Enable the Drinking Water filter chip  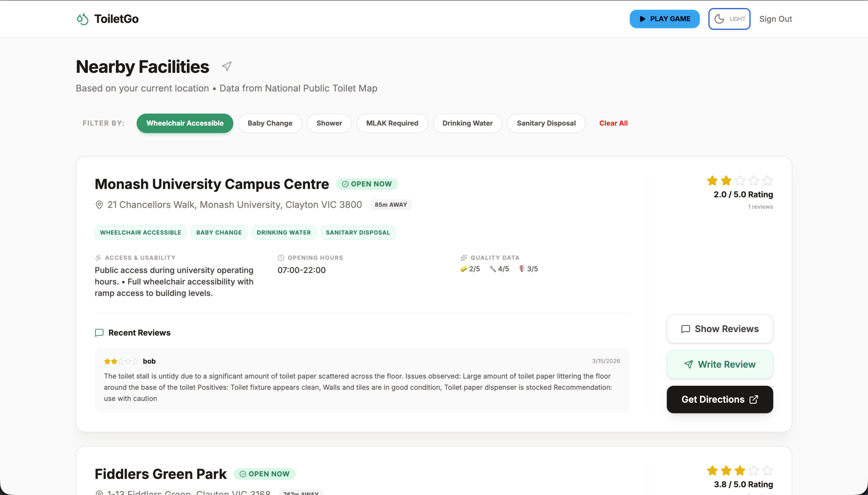point(467,123)
